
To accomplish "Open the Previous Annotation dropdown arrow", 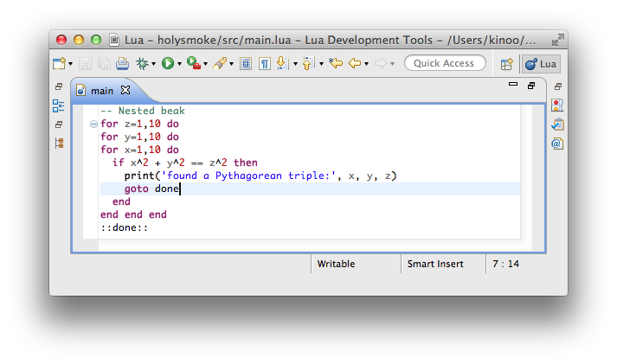I will coord(322,64).
